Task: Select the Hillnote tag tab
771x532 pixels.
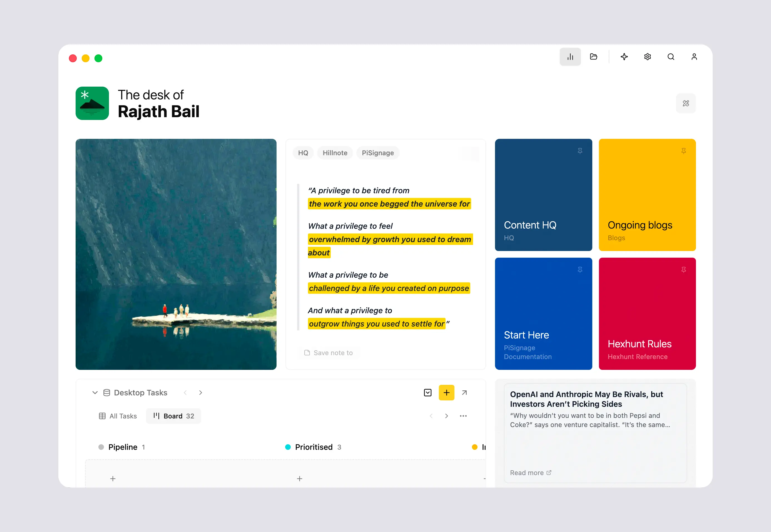Action: coord(335,153)
